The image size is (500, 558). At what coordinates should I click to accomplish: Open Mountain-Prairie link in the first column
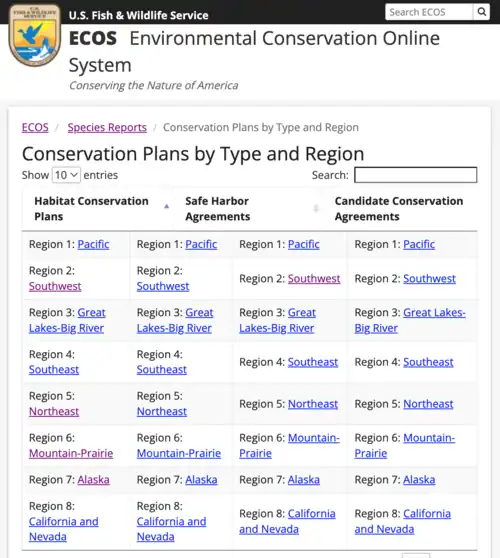(71, 453)
